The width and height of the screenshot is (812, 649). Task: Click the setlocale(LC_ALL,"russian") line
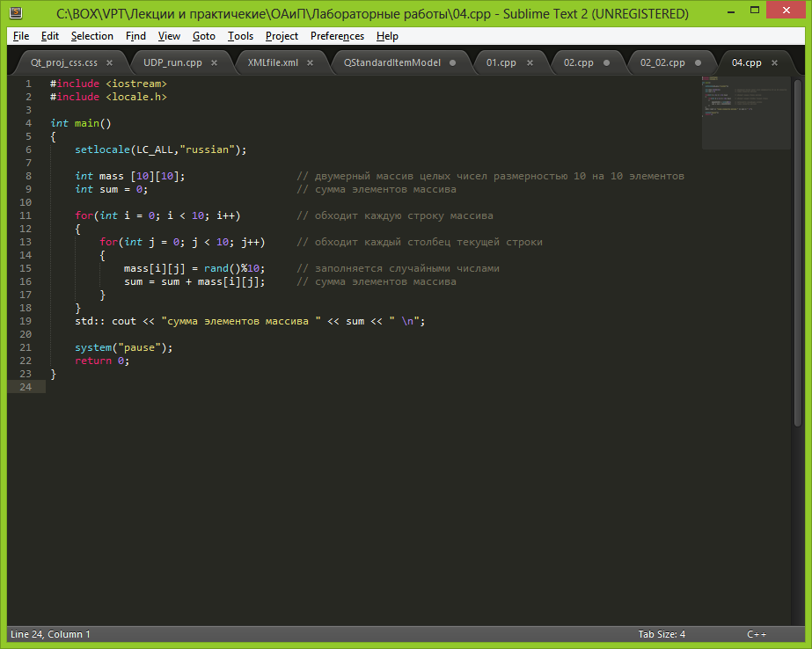point(160,149)
